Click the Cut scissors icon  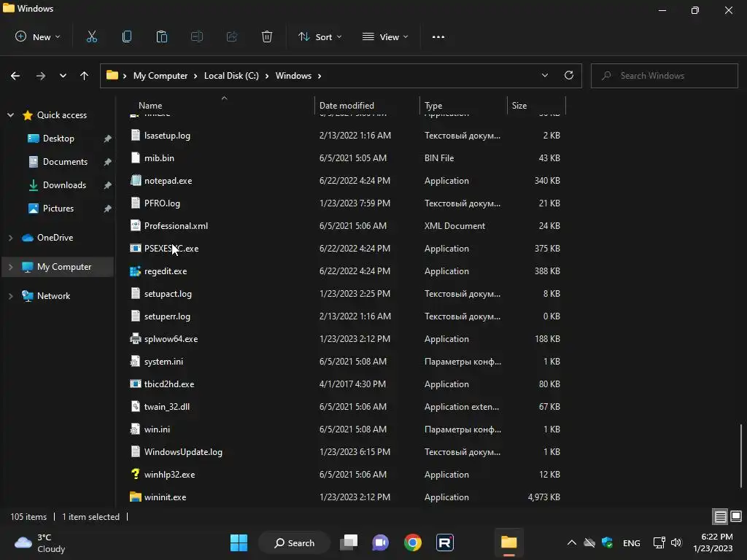click(x=91, y=36)
